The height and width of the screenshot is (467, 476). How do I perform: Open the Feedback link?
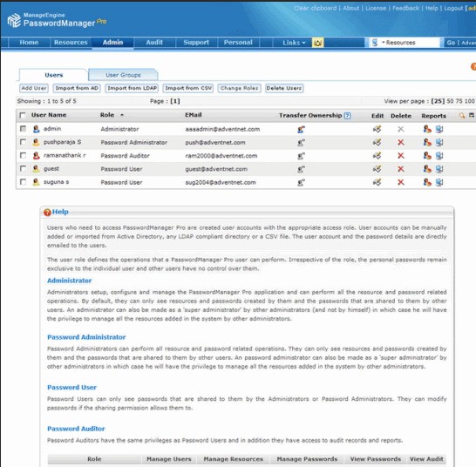(x=405, y=8)
